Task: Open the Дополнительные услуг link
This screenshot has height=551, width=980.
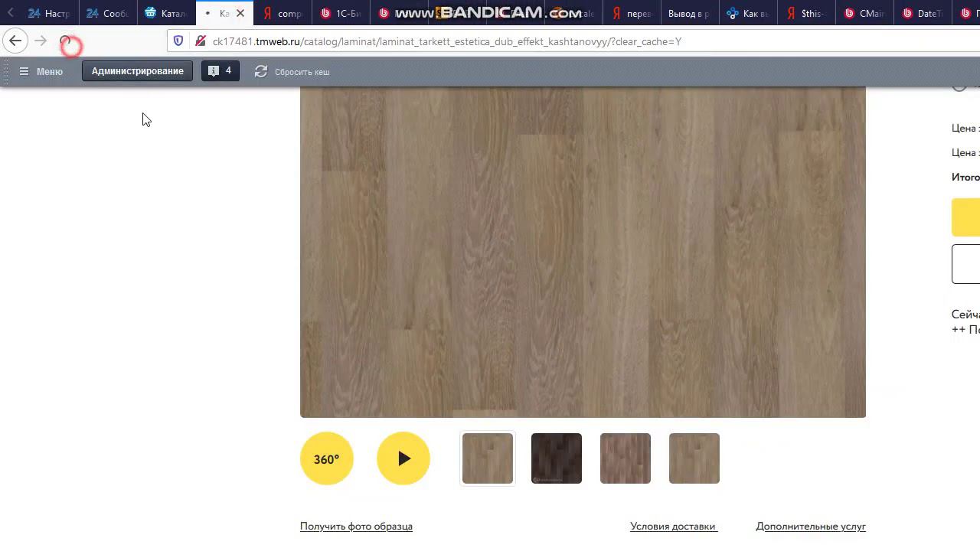Action: click(x=811, y=526)
